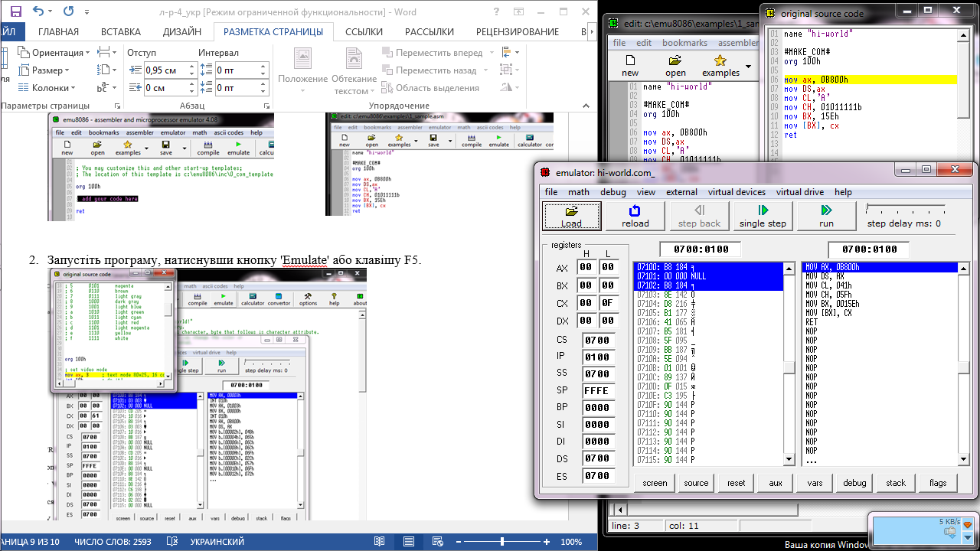Switch to the ГЛАВНАЯ ribbon tab

(x=58, y=31)
